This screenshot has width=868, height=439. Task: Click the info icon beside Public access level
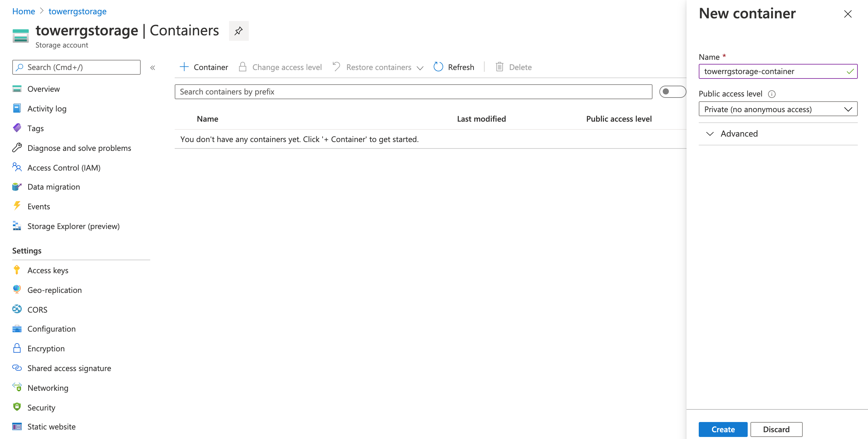pyautogui.click(x=772, y=94)
